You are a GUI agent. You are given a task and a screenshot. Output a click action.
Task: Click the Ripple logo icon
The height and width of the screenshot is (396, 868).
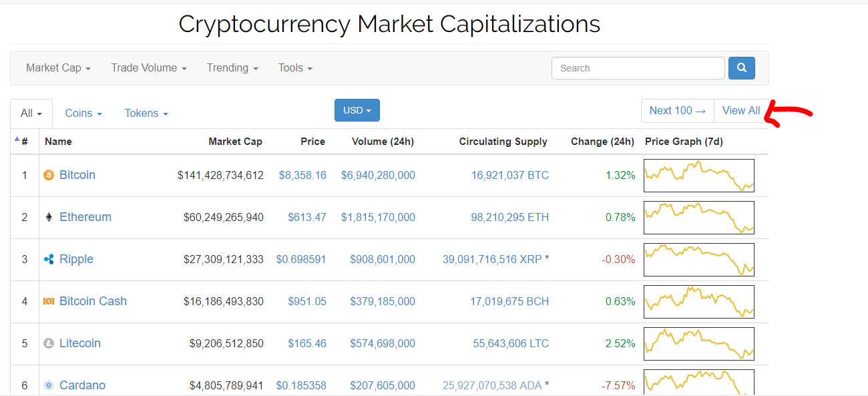(48, 259)
